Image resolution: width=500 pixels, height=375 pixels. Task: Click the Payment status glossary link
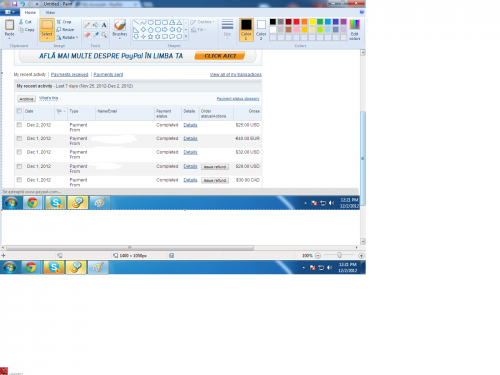point(238,99)
